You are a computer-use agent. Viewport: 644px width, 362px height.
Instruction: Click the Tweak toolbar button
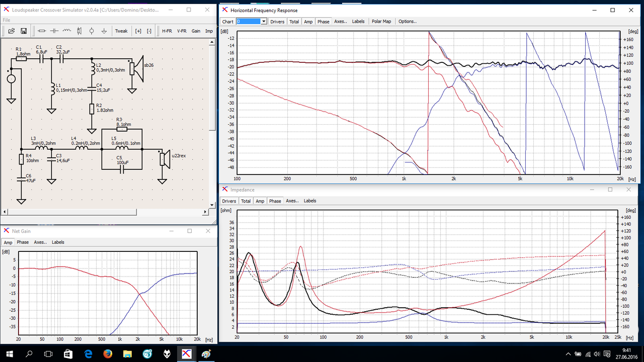(x=121, y=31)
